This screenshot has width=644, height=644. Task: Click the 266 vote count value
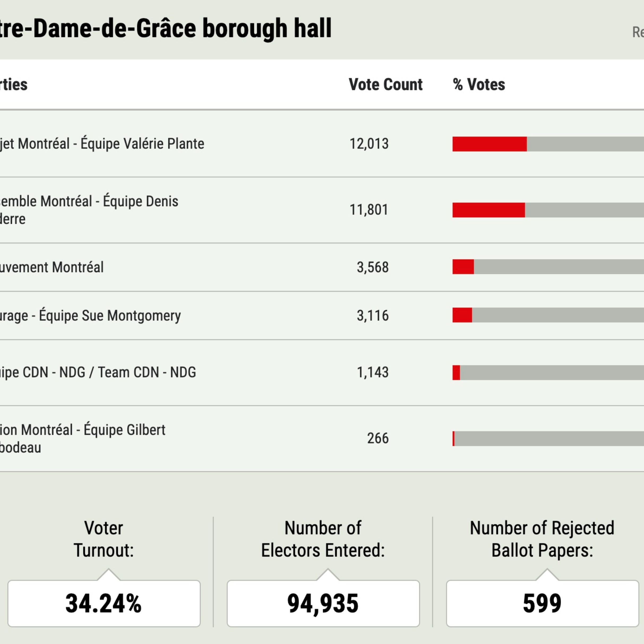[378, 438]
